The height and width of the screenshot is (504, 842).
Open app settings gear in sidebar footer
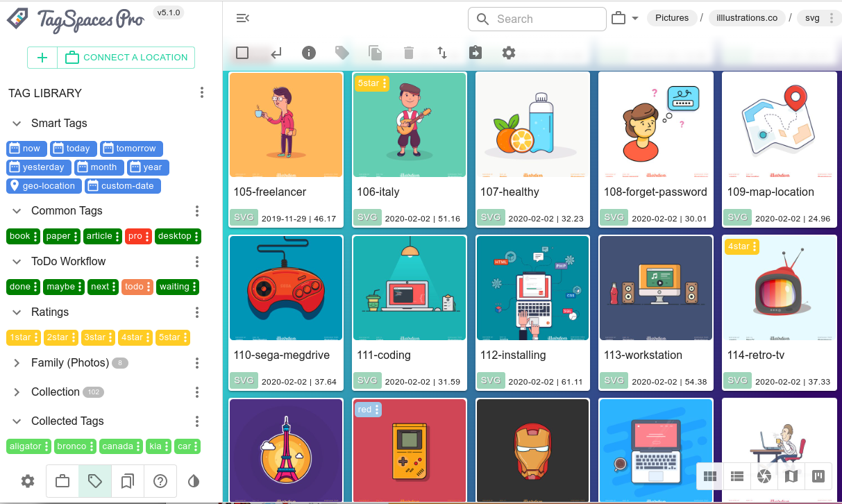[28, 481]
